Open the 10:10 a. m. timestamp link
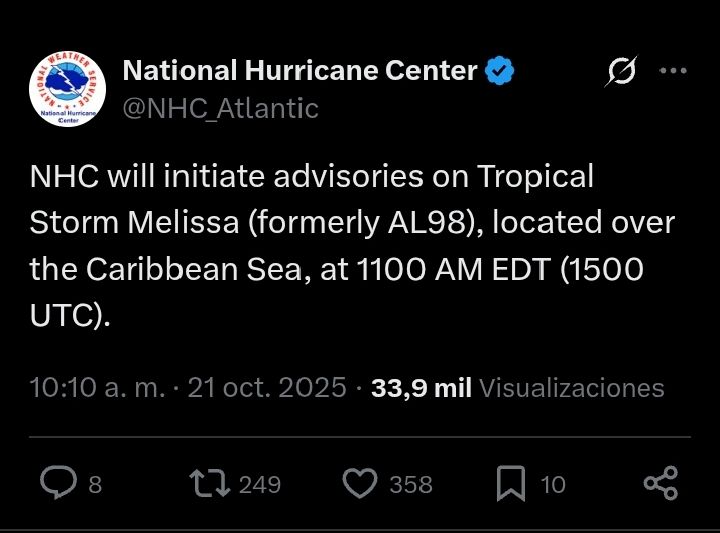This screenshot has width=720, height=533. 96,388
